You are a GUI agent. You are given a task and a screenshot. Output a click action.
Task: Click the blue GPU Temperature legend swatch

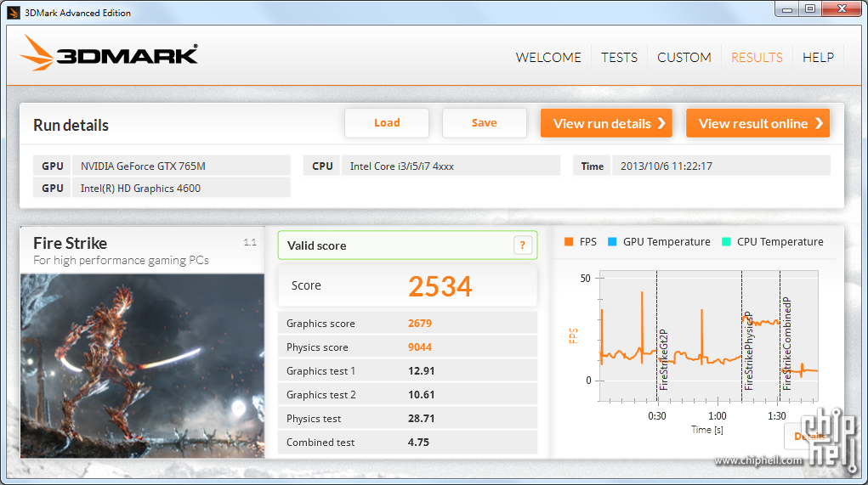[x=612, y=242]
